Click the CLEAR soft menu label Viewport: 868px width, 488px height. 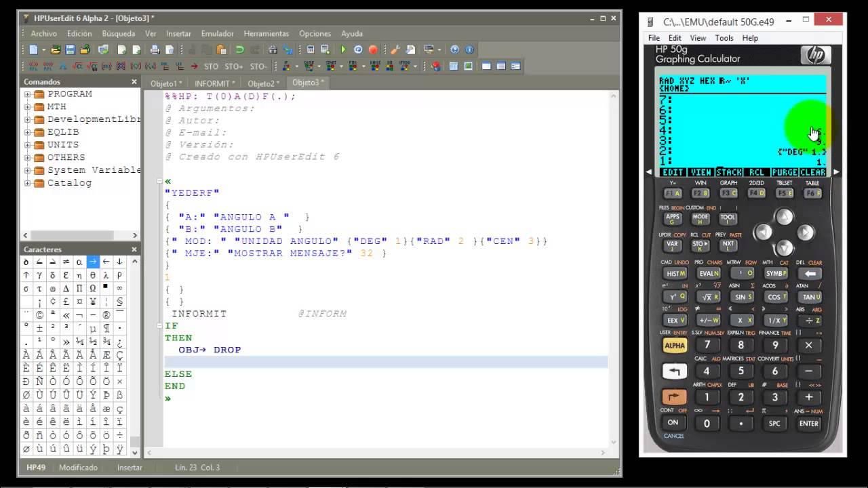812,172
